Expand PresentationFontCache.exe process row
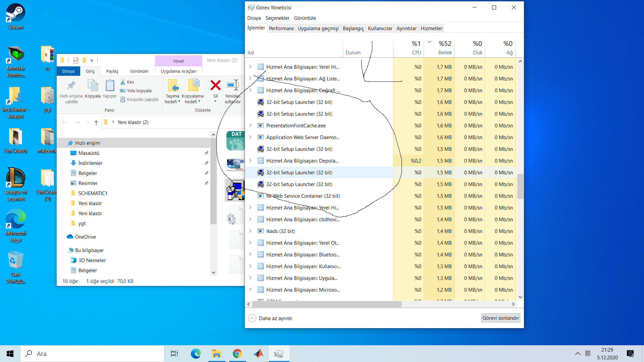644x362 pixels. tap(250, 125)
